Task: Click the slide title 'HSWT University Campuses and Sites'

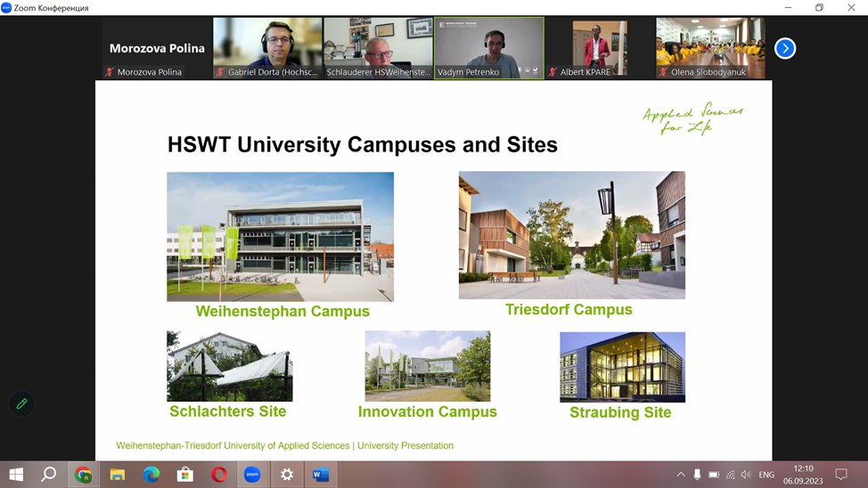Action: [x=363, y=144]
